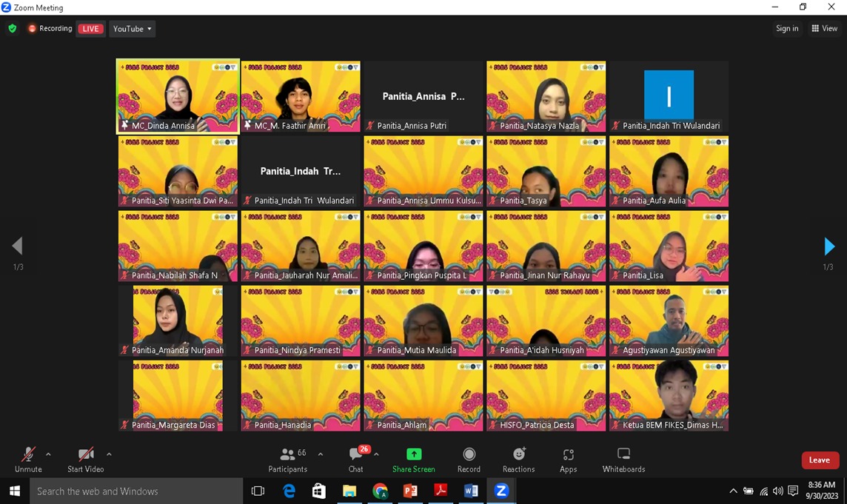Open Whiteboards from the toolbar

pyautogui.click(x=623, y=460)
